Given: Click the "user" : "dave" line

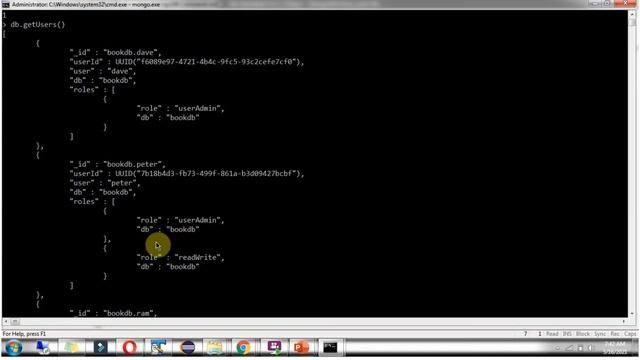Looking at the screenshot, I should [x=103, y=71].
